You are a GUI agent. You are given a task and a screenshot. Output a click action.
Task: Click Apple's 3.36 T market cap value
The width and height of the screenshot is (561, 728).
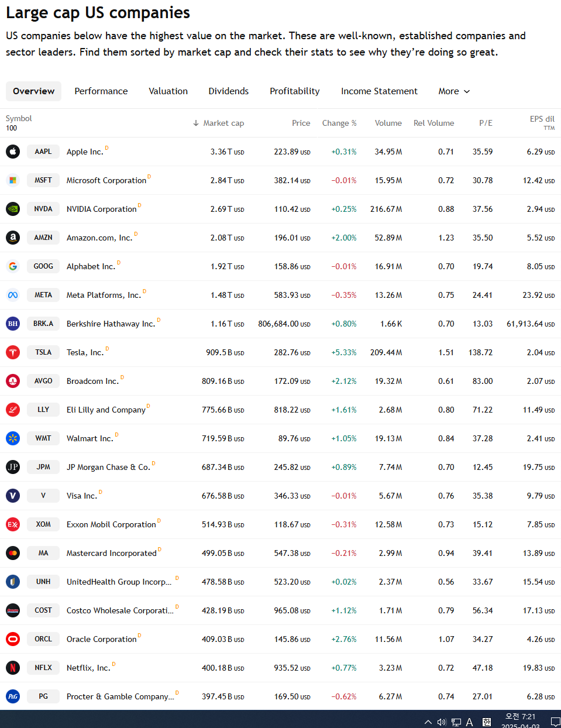(x=228, y=152)
